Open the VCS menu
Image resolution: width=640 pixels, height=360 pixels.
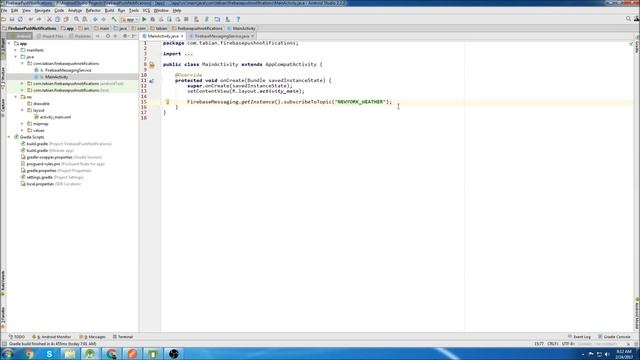[146, 10]
